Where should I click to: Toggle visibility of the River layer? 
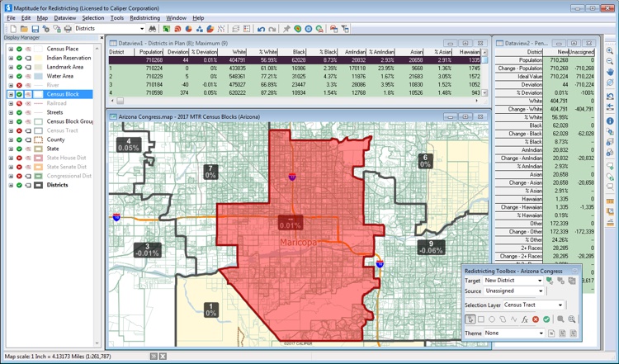click(19, 85)
